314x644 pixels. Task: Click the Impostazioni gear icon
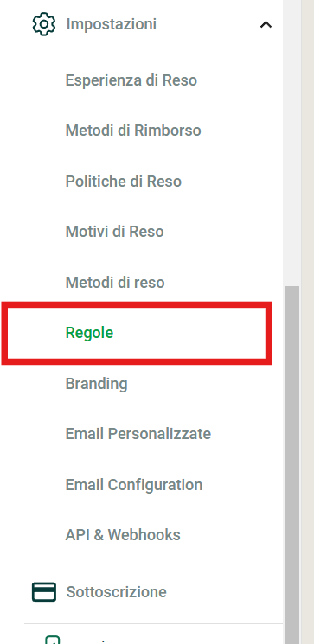[43, 24]
